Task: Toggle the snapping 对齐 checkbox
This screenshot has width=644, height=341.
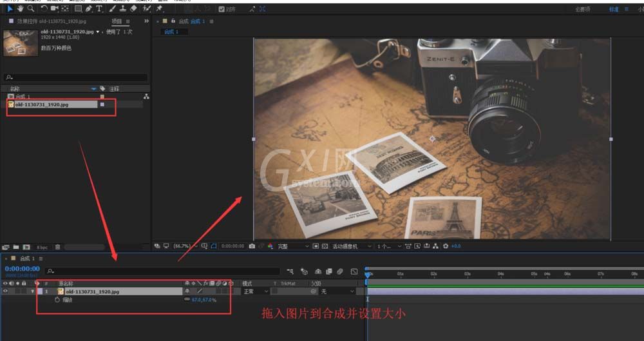Action: [x=222, y=9]
